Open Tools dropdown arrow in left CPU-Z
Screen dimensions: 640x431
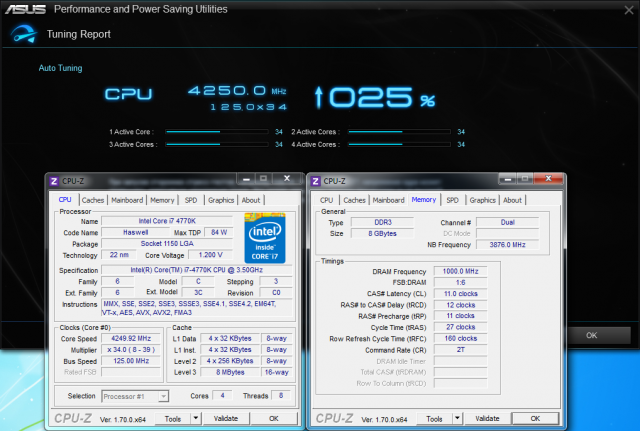(x=196, y=418)
